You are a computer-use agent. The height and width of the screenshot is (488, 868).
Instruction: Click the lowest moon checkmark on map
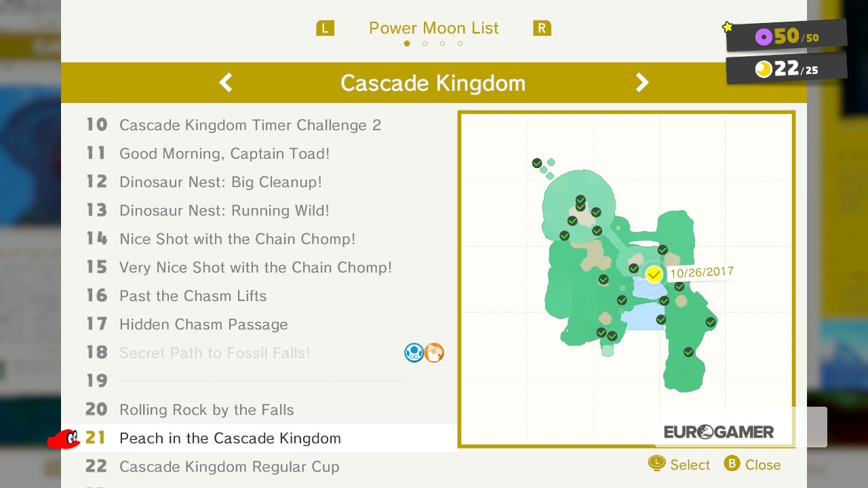(x=688, y=352)
